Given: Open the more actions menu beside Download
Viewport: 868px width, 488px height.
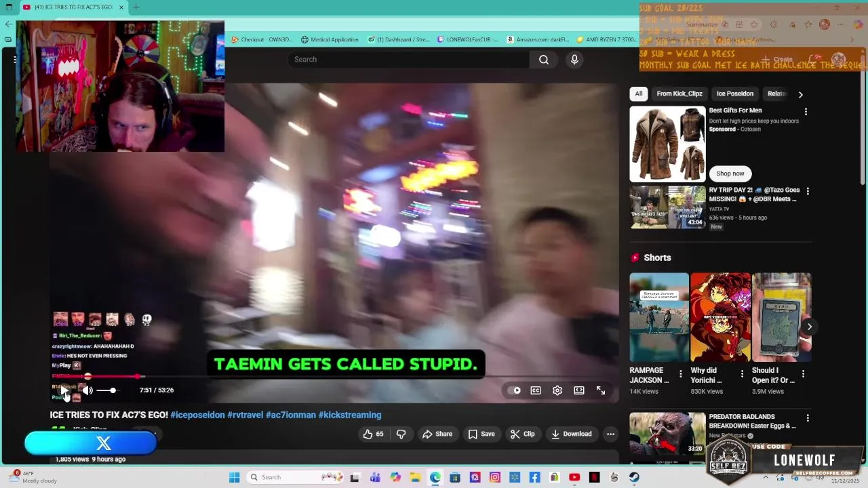Looking at the screenshot, I should (x=610, y=434).
